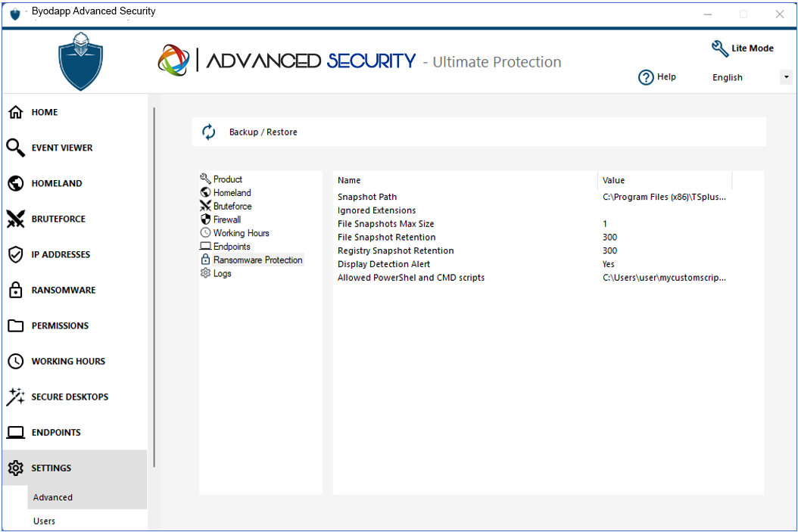798x532 pixels.
Task: Navigate to the RANSOMWARE section
Action: (x=64, y=290)
